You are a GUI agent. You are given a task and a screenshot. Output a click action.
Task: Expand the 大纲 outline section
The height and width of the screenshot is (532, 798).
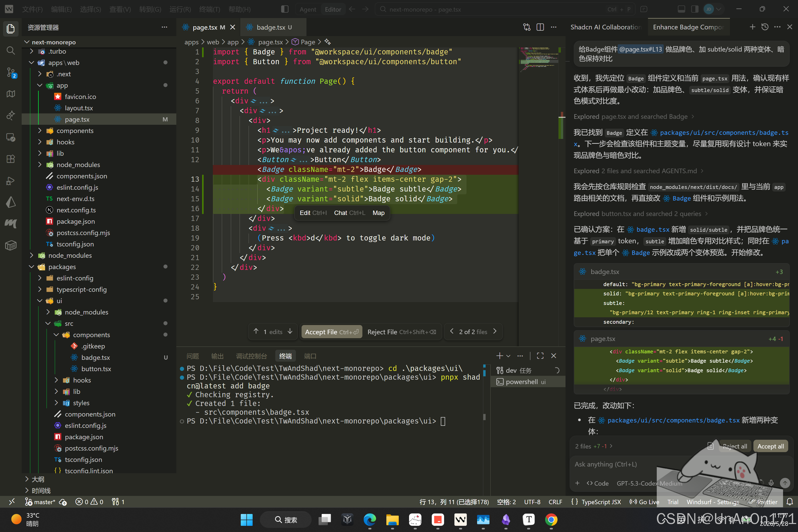coord(99,479)
